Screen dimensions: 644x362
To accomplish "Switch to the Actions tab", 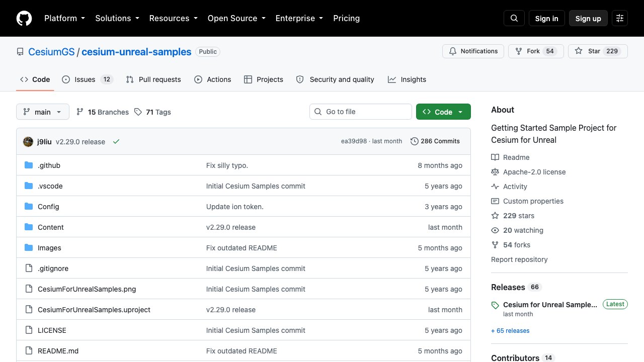I will pos(213,79).
